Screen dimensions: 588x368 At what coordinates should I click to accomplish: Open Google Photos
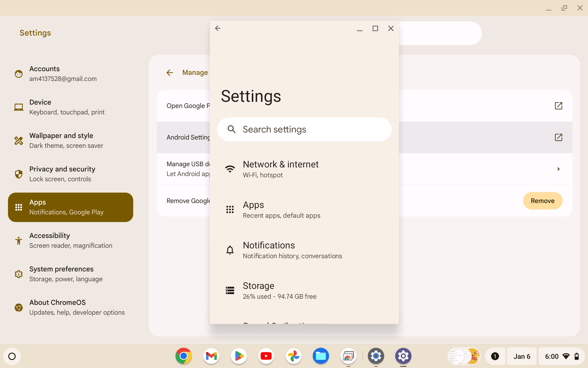293,356
